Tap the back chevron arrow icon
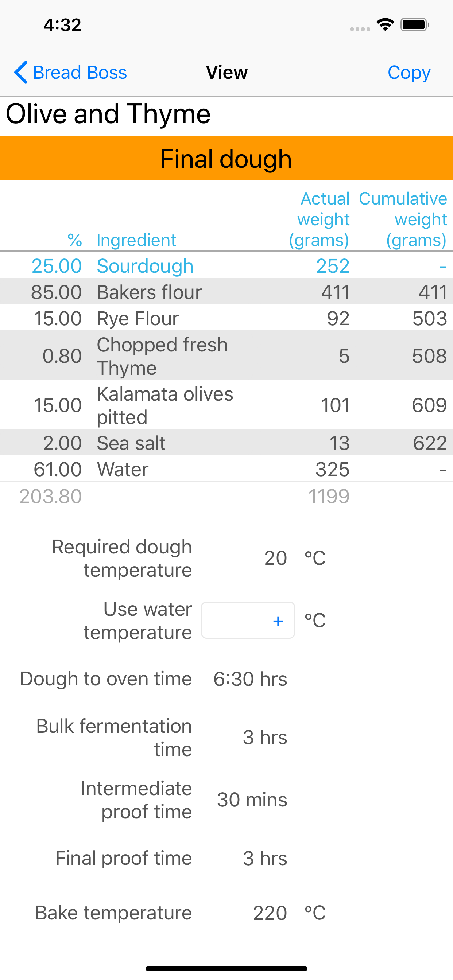 click(20, 72)
